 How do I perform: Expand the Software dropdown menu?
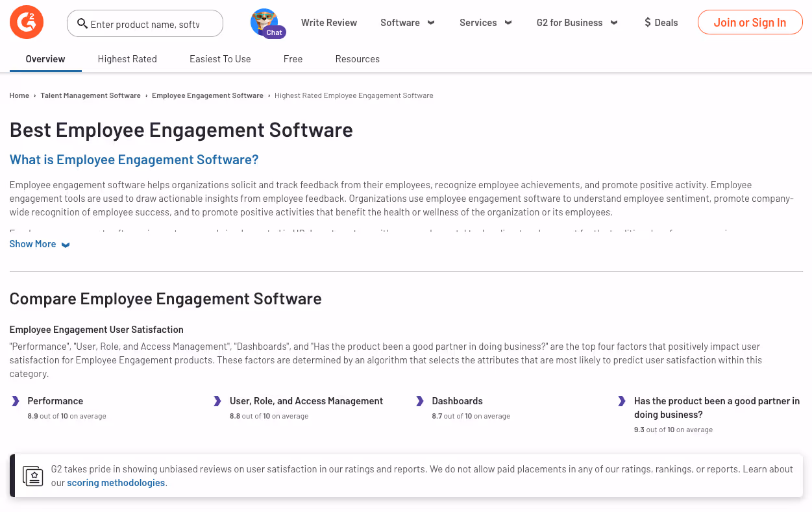click(x=408, y=23)
